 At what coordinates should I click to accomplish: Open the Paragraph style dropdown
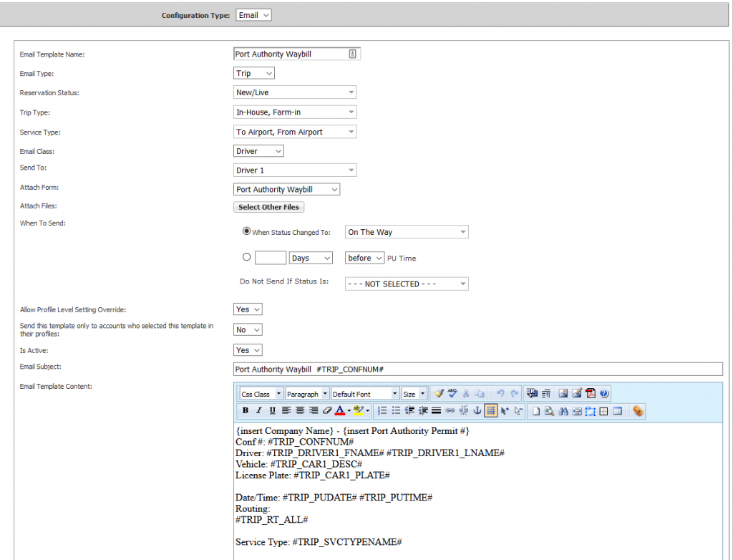click(307, 394)
